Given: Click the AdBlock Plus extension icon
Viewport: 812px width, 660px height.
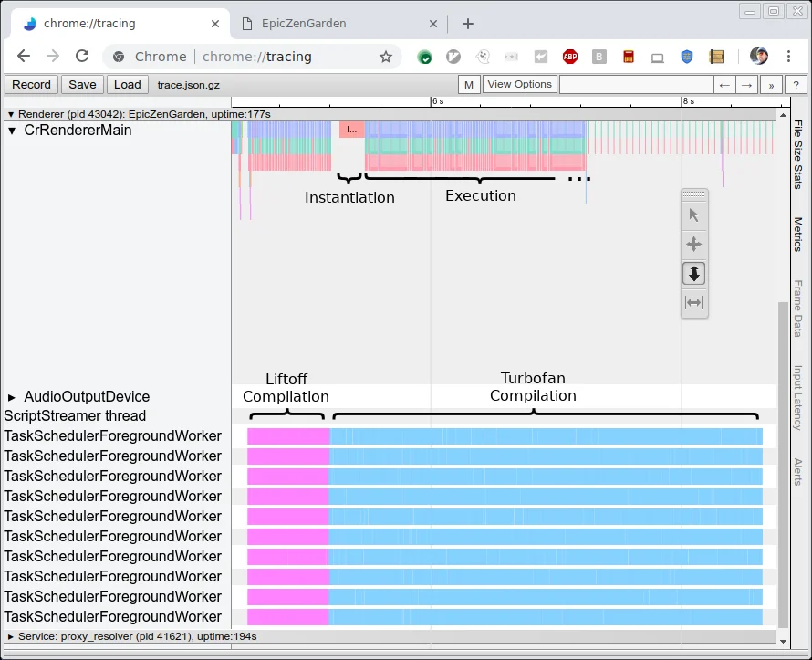Looking at the screenshot, I should click(569, 57).
